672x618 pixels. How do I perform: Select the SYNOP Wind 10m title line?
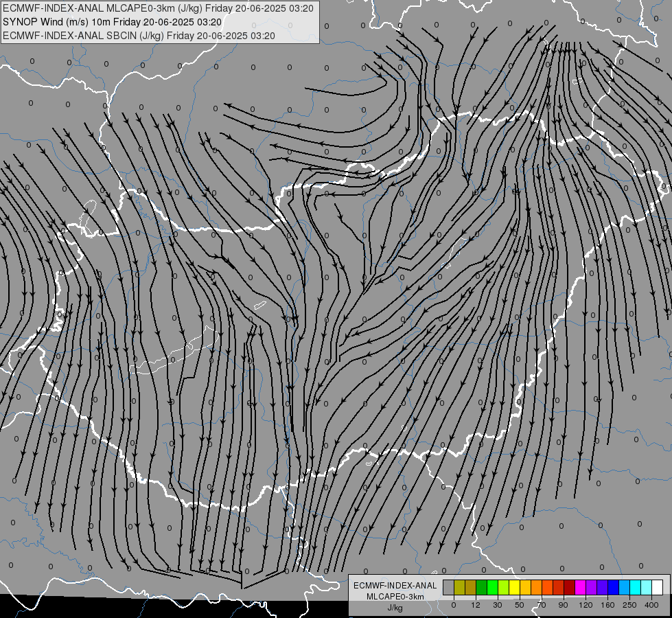coord(113,22)
